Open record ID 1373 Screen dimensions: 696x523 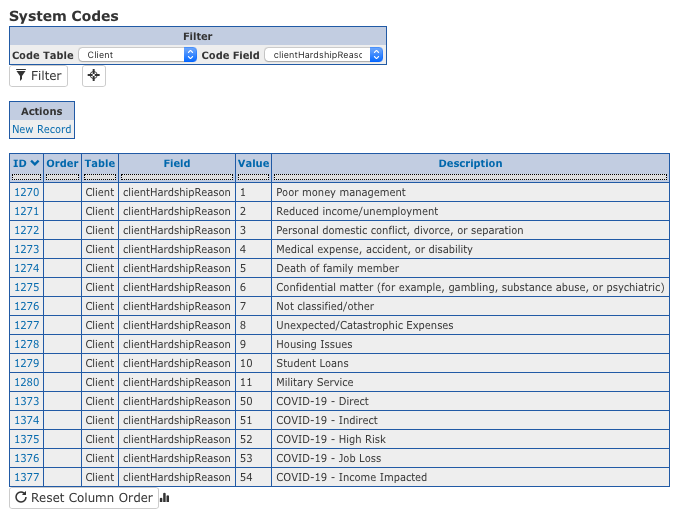[27, 401]
